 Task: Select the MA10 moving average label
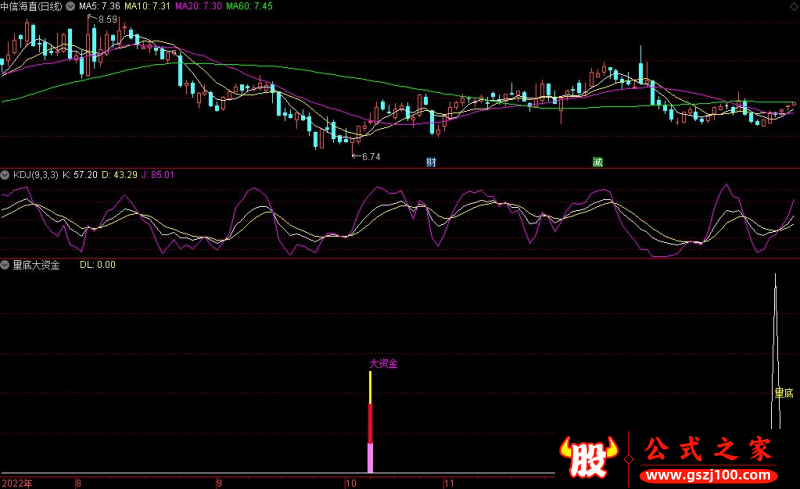click(147, 6)
